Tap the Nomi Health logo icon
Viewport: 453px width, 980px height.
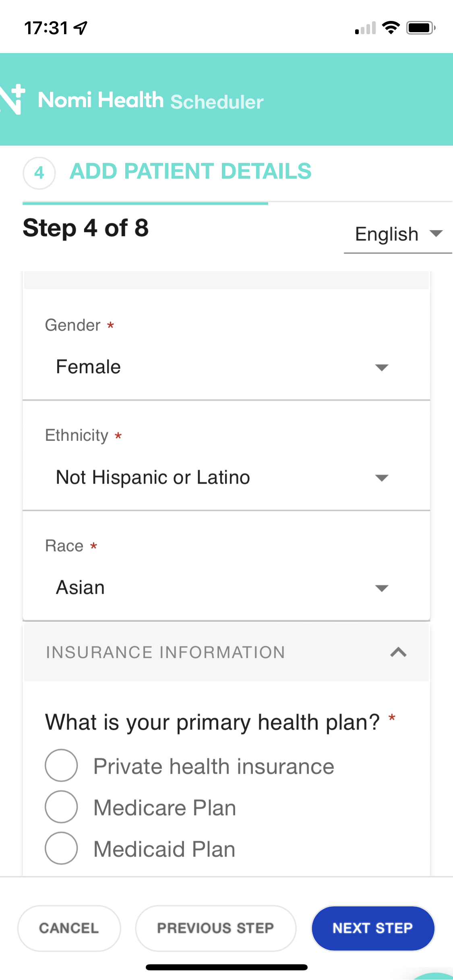click(x=12, y=99)
